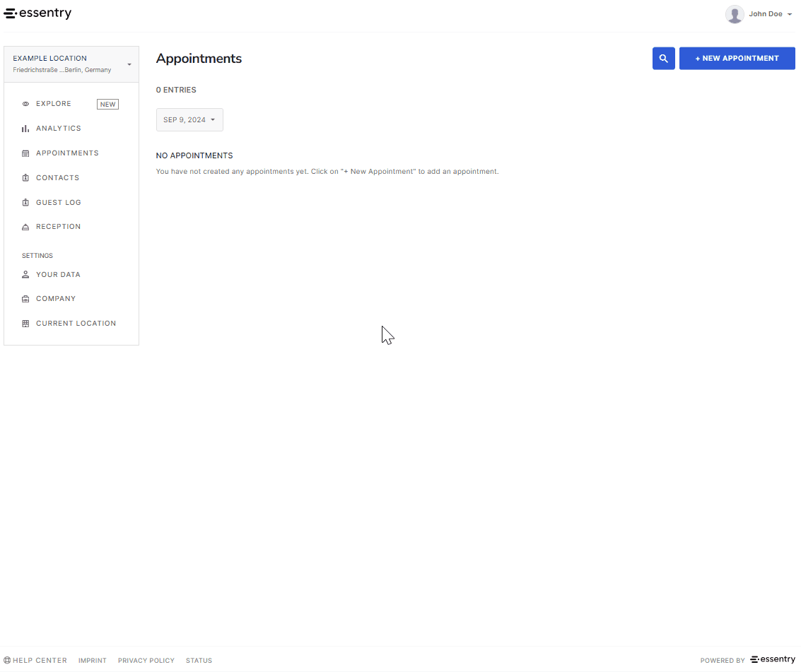801x672 pixels.
Task: Open Company settings
Action: click(56, 298)
